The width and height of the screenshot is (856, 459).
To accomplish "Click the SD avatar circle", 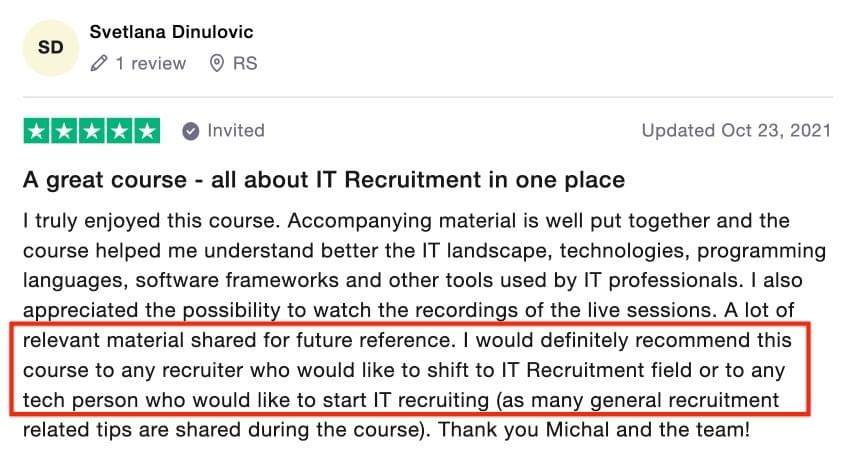I will pos(51,48).
